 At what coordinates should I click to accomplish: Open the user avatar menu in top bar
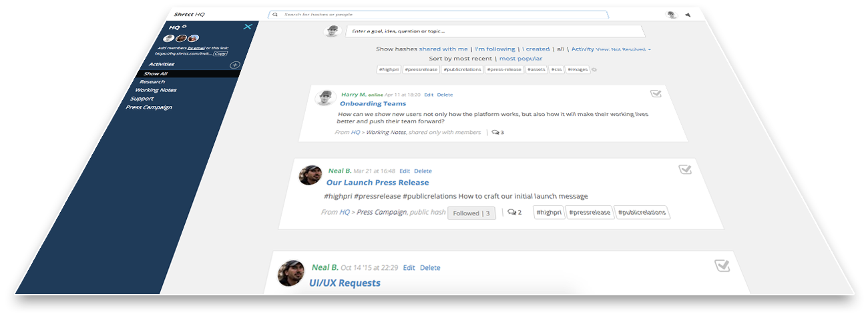click(672, 14)
